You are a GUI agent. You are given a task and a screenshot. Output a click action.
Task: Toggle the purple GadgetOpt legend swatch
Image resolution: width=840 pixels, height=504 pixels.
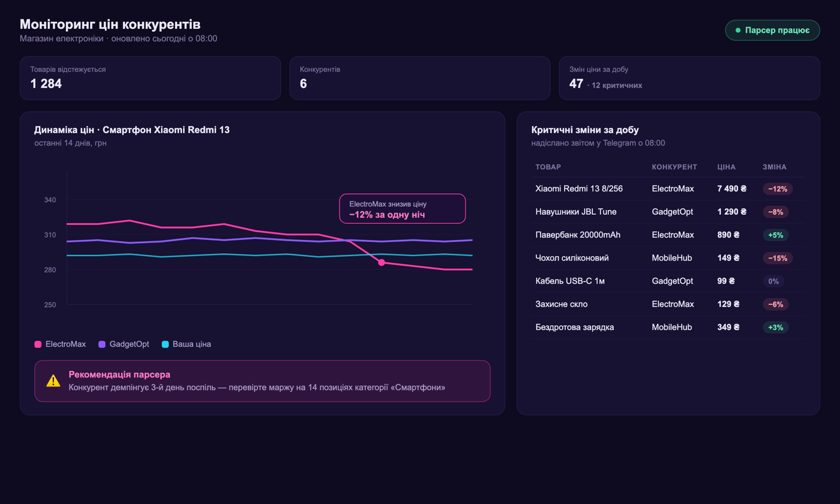click(102, 344)
